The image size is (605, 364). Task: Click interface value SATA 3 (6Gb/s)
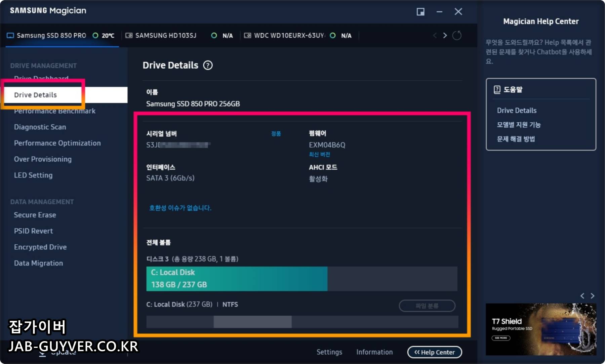coord(170,178)
